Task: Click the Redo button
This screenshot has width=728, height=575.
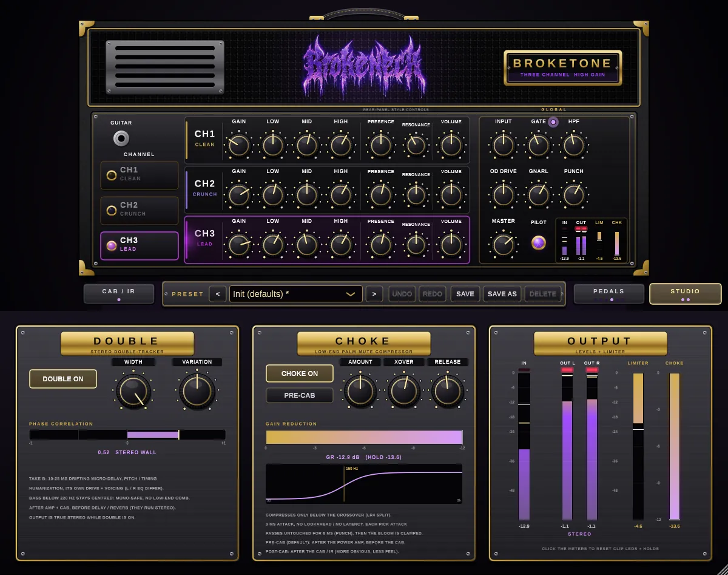Action: point(433,294)
